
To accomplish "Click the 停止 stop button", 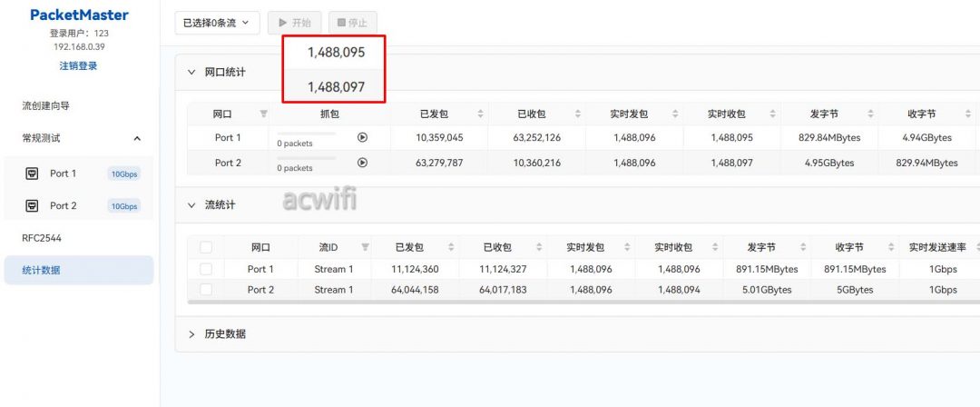I will click(352, 23).
